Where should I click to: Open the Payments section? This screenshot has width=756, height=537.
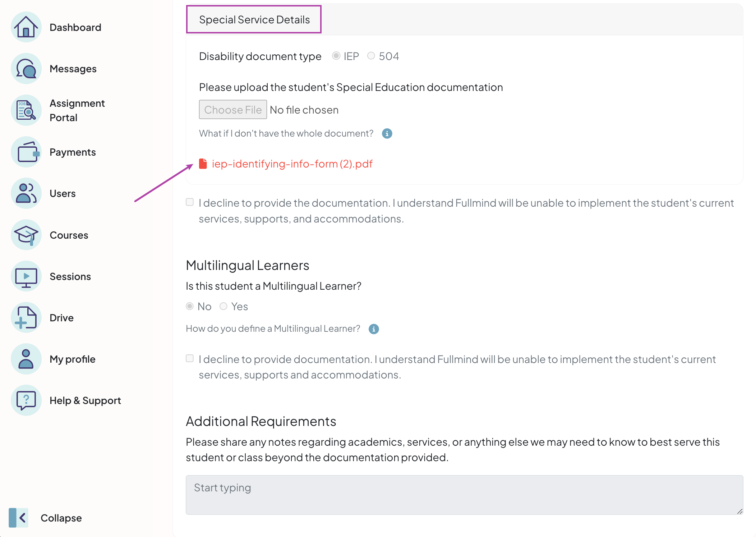click(72, 152)
